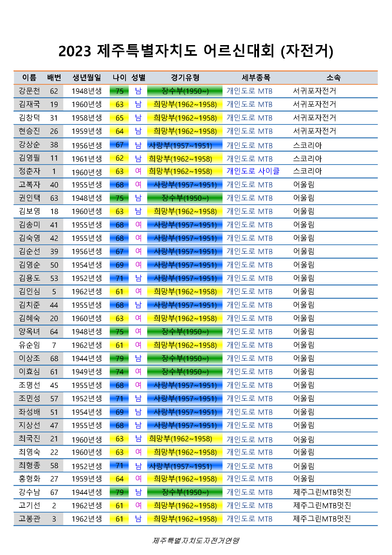Image resolution: width=392 pixels, height=555 pixels.
Task: Click 장수부(1950~) in 권인택's row
Action: tap(185, 198)
